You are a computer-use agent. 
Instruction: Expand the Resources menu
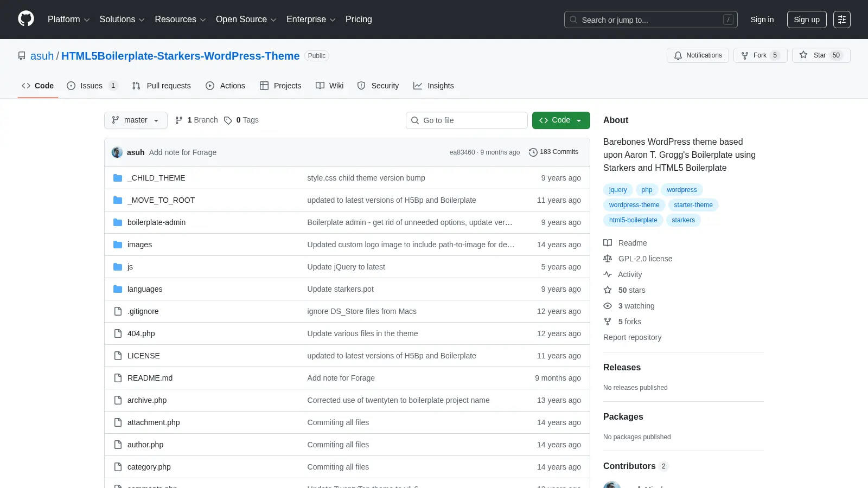(x=180, y=20)
